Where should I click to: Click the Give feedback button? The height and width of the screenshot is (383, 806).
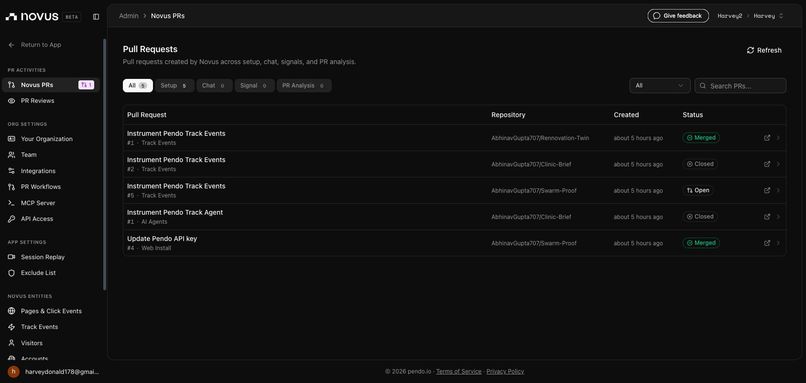coord(678,16)
